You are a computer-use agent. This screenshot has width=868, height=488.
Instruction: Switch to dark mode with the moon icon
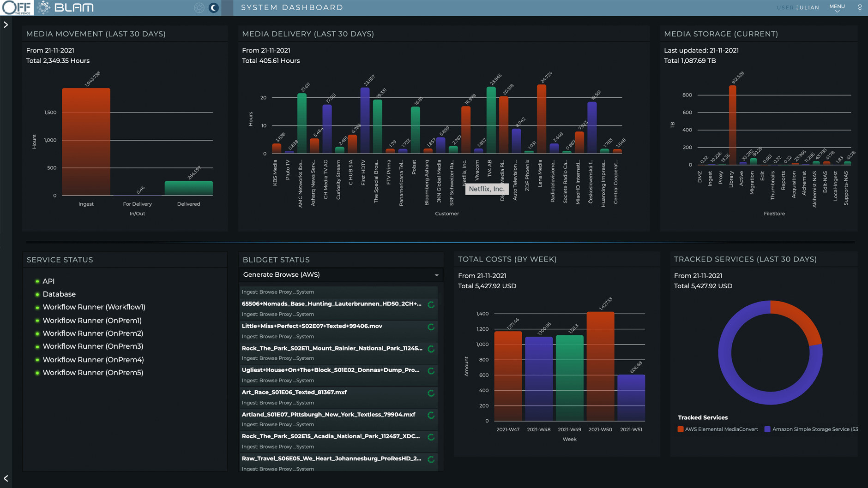coord(213,7)
